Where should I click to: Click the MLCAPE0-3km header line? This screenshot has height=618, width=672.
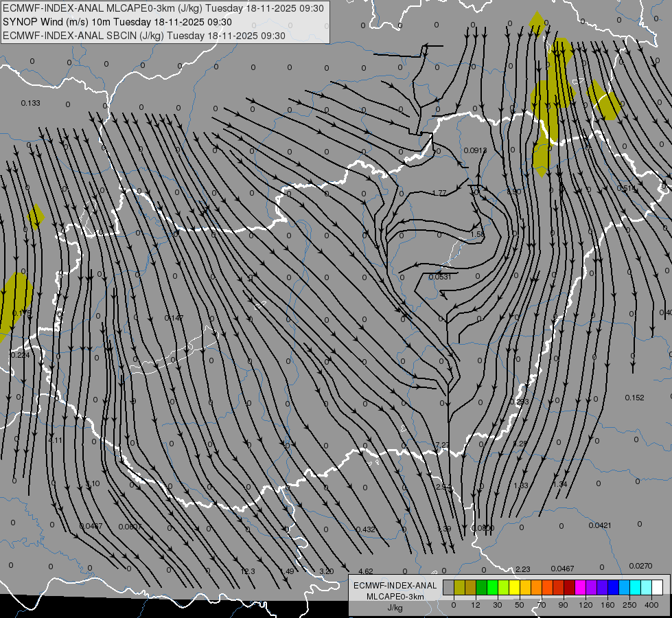[x=163, y=8]
